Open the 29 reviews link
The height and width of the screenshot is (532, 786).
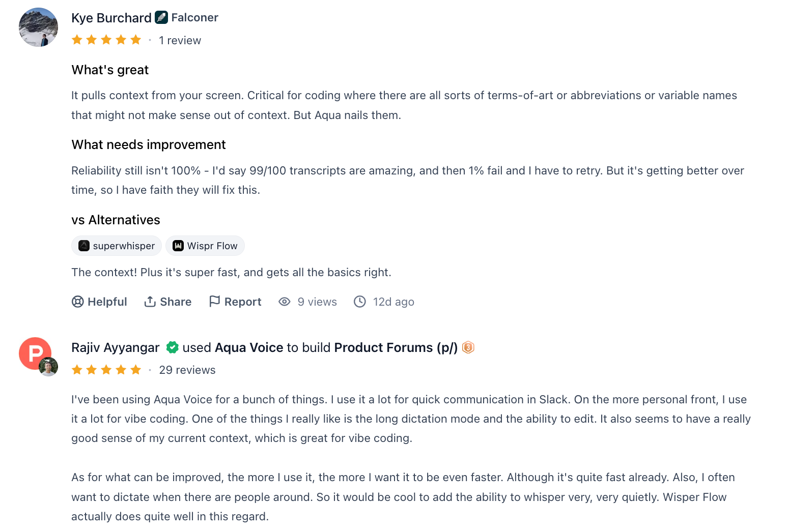187,370
